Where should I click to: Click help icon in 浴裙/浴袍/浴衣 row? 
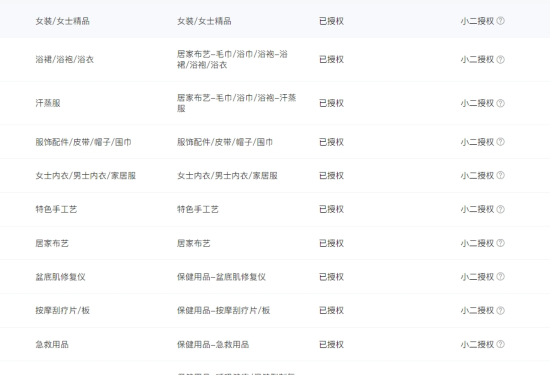coord(501,59)
